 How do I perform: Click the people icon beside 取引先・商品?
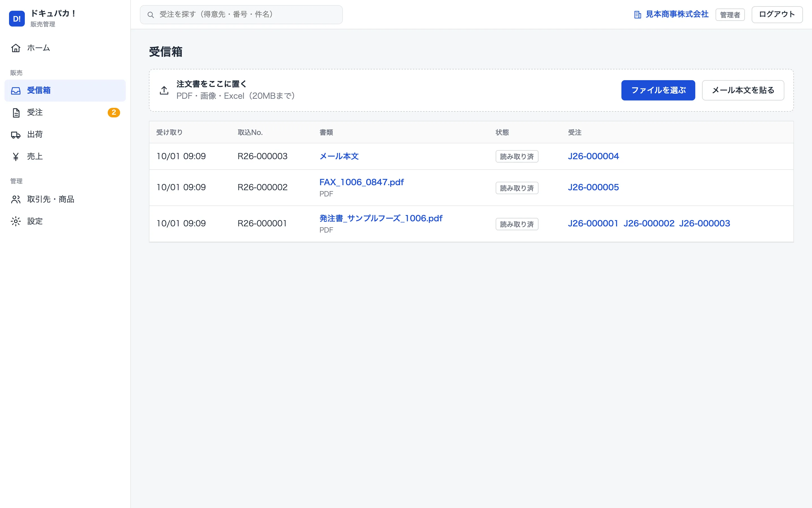16,200
